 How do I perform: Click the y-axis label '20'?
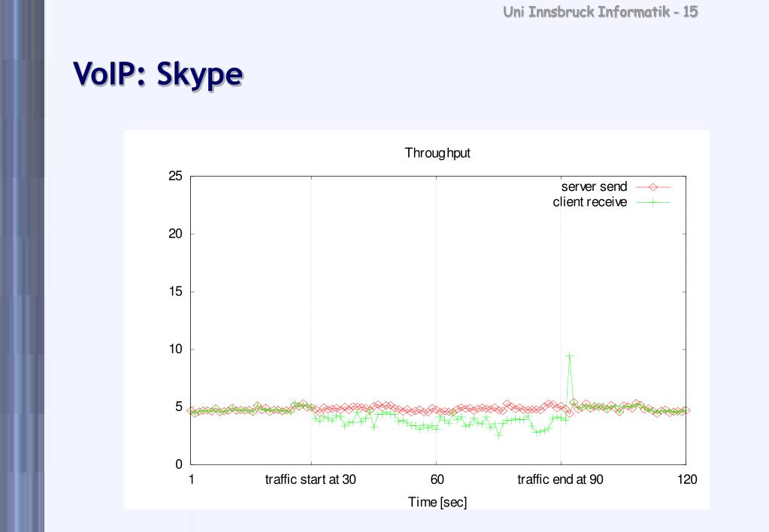[175, 234]
